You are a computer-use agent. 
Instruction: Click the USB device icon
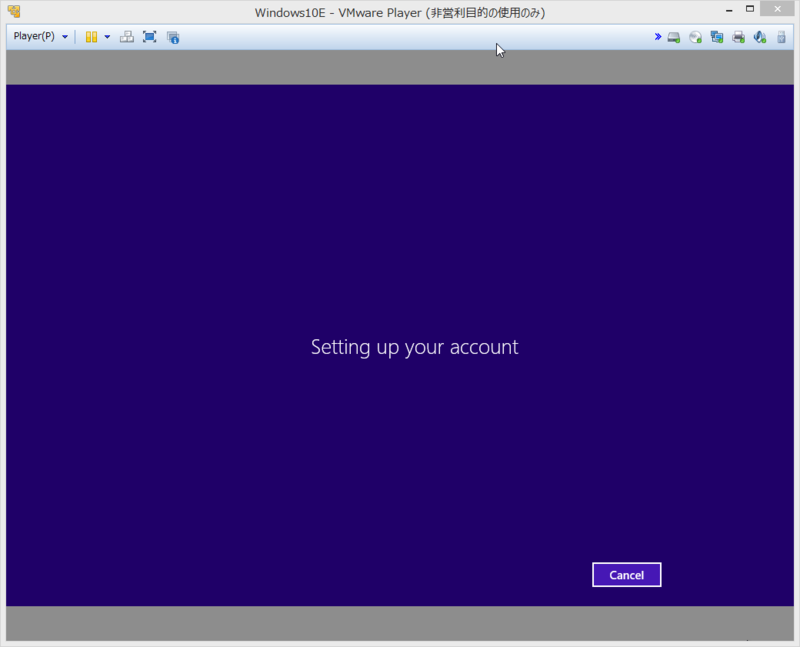tap(781, 37)
